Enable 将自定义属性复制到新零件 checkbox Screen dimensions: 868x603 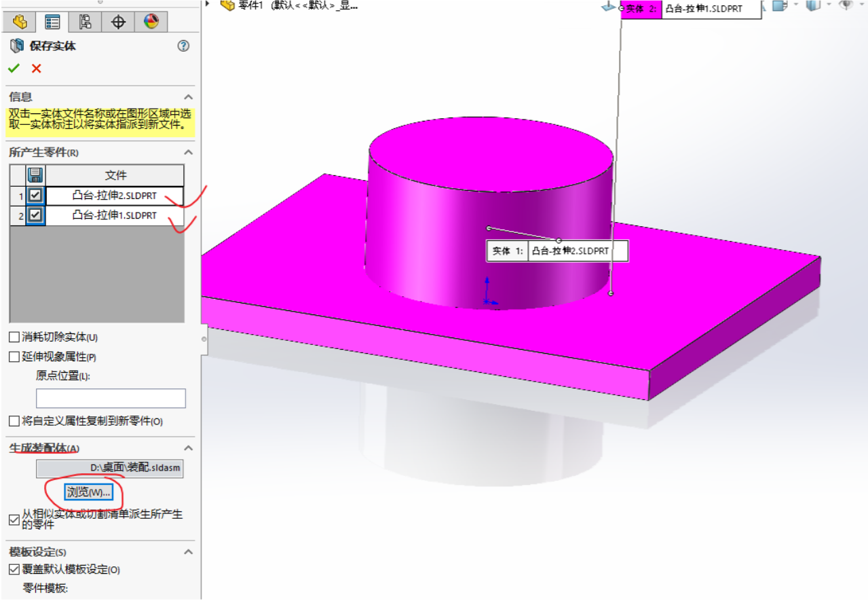point(14,421)
